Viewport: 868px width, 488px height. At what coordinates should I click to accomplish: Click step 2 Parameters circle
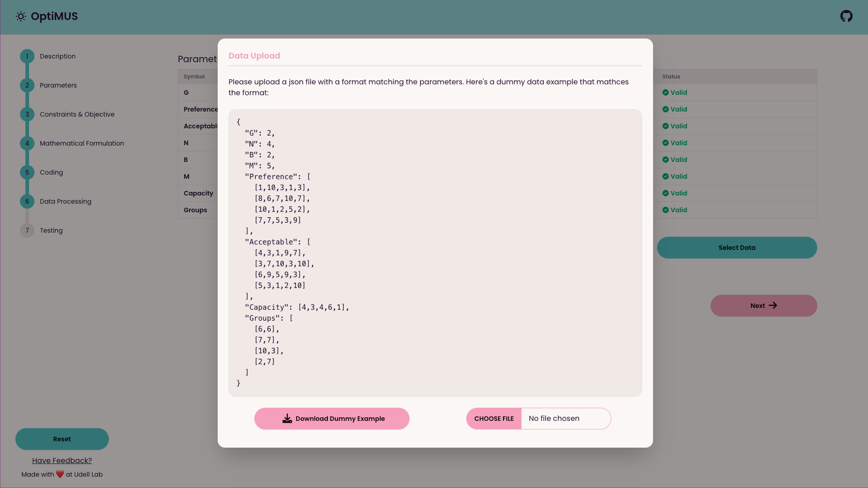point(27,85)
